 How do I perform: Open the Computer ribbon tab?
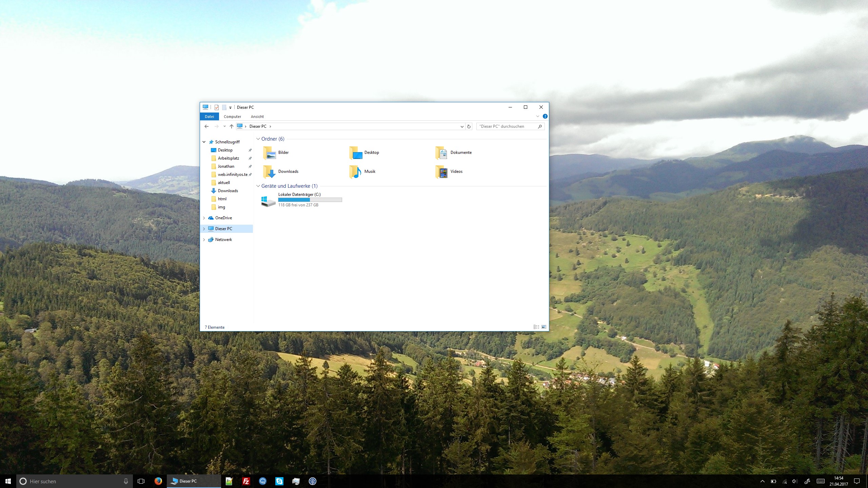point(232,116)
